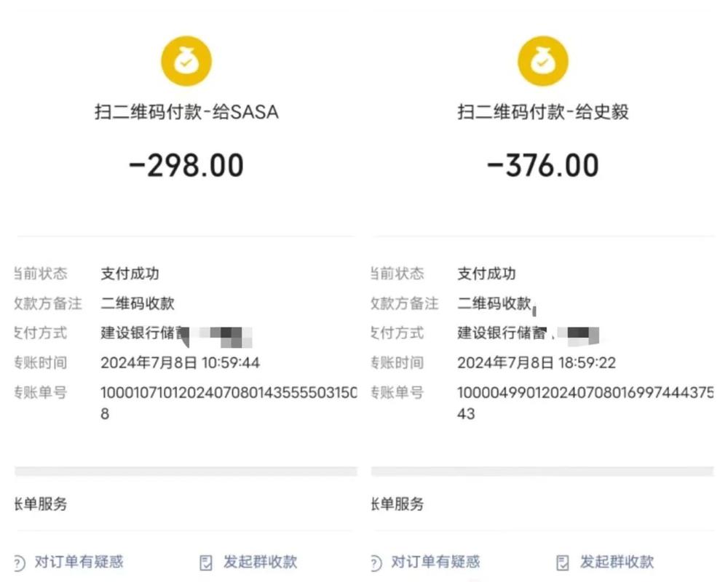The width and height of the screenshot is (728, 582).
Task: Click the 扫二维码付款-给SASA title
Action: point(186,112)
